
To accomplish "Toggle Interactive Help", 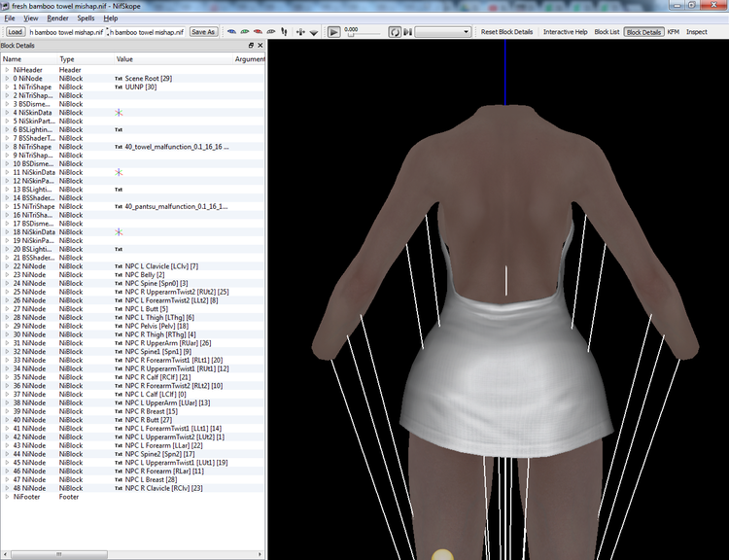I will point(566,32).
